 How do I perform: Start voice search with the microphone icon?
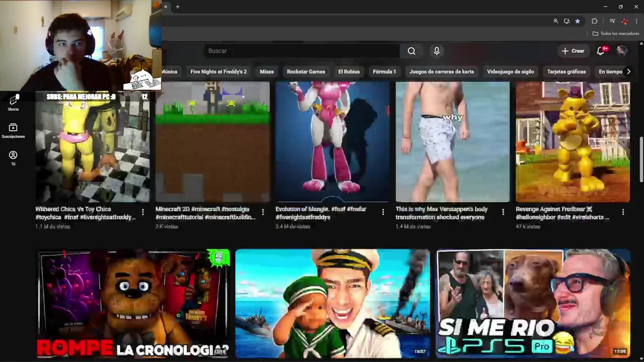[x=437, y=51]
